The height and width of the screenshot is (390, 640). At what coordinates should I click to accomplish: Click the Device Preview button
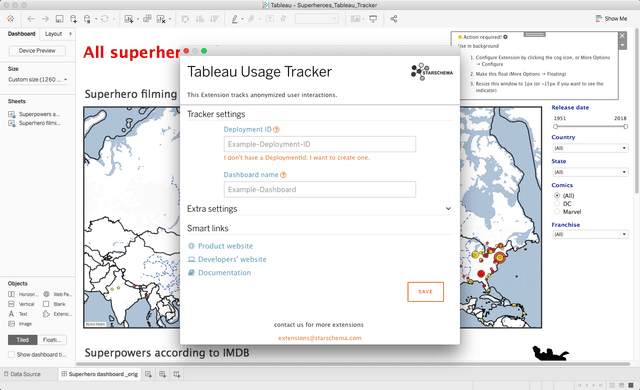(x=37, y=51)
